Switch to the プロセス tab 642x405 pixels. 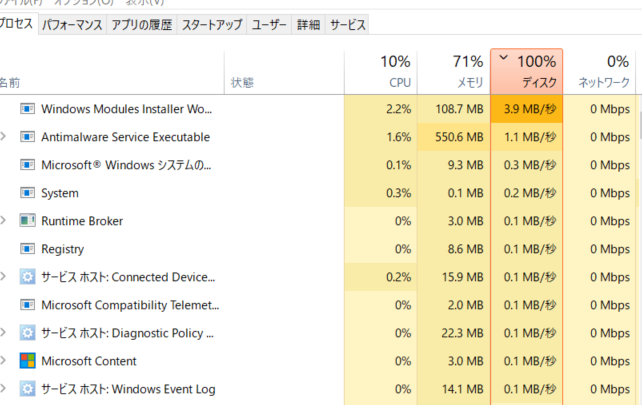coord(18,24)
